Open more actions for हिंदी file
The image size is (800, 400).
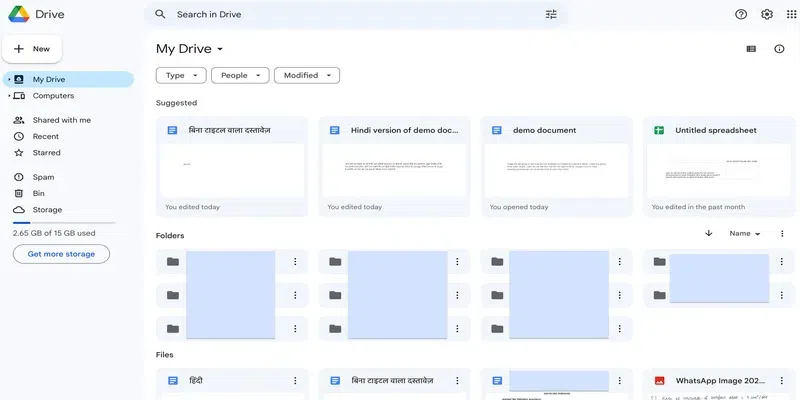[295, 381]
